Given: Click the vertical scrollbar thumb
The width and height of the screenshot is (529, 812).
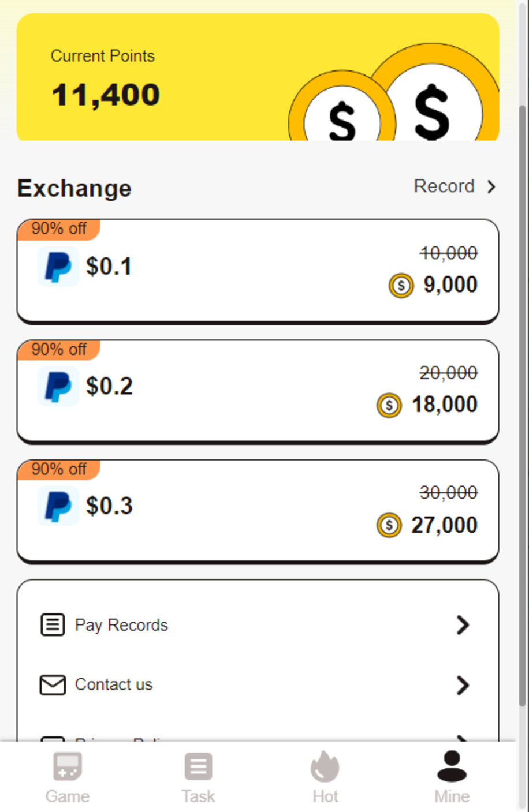Looking at the screenshot, I should click(522, 404).
